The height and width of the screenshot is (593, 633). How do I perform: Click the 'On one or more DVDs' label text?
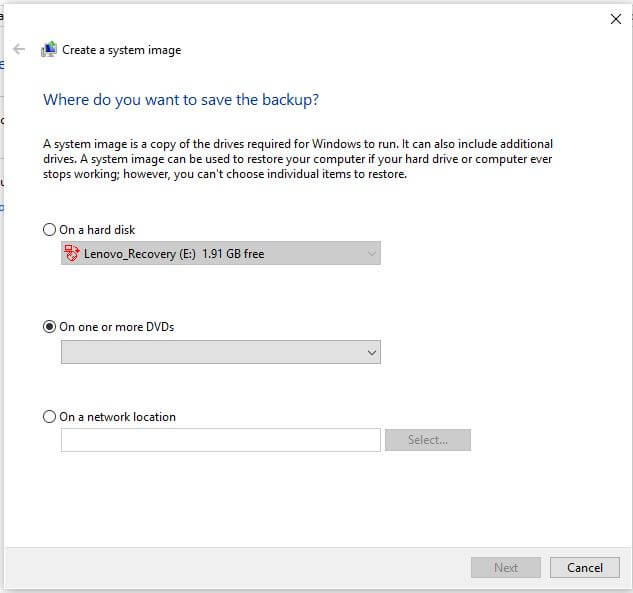click(117, 327)
